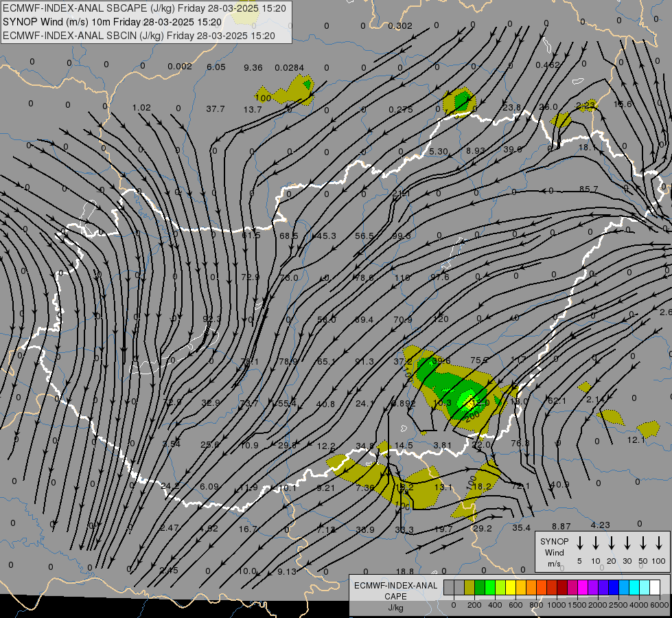Click the 7.36 value on the map
672x618 pixels.
click(x=366, y=488)
